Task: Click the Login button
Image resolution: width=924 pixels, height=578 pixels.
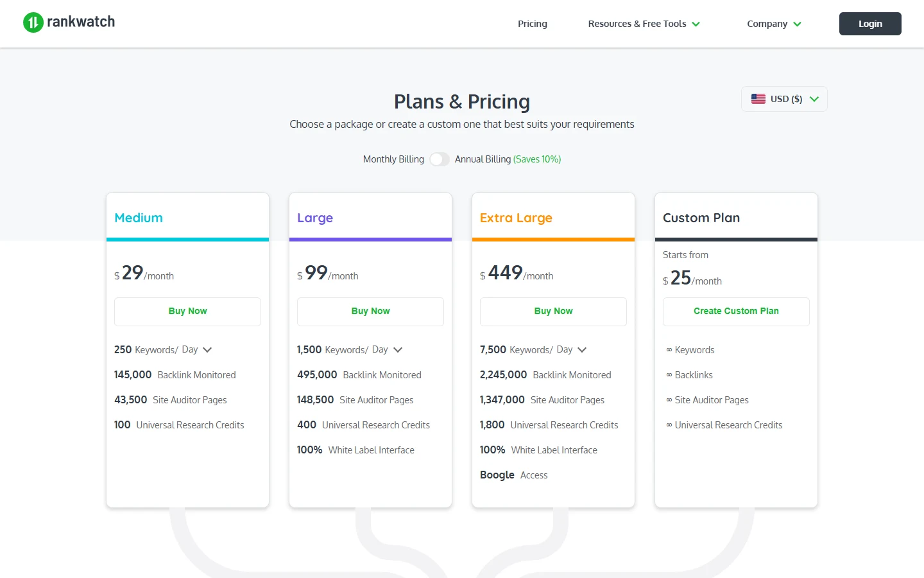Action: pyautogui.click(x=870, y=24)
